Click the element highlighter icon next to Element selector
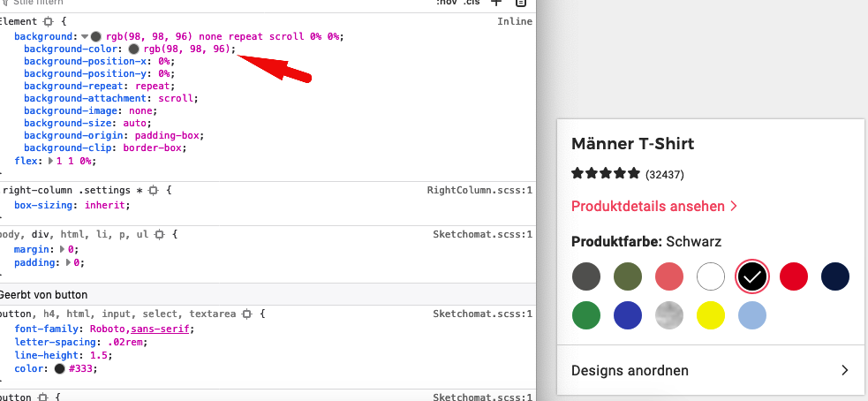 tap(48, 21)
